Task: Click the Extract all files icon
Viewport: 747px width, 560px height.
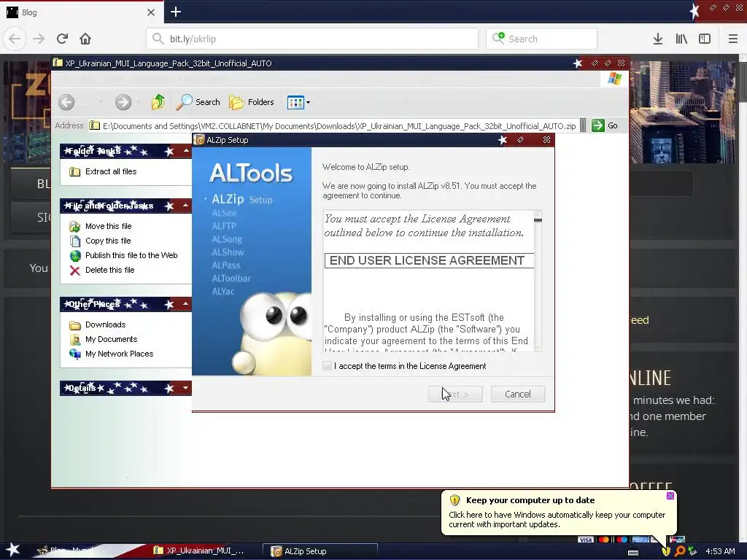Action: (75, 171)
